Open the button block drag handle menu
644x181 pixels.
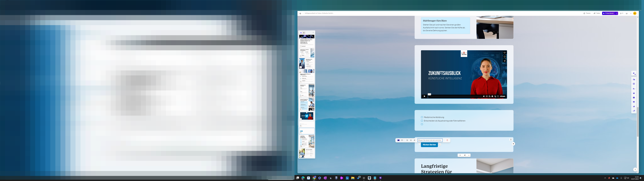pos(419,143)
